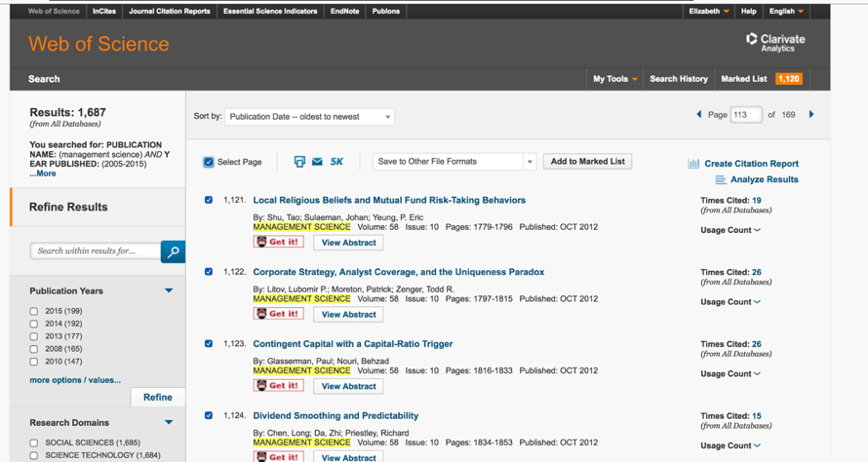Expand Usage Count for result 1,122
The width and height of the screenshot is (868, 462).
(730, 302)
